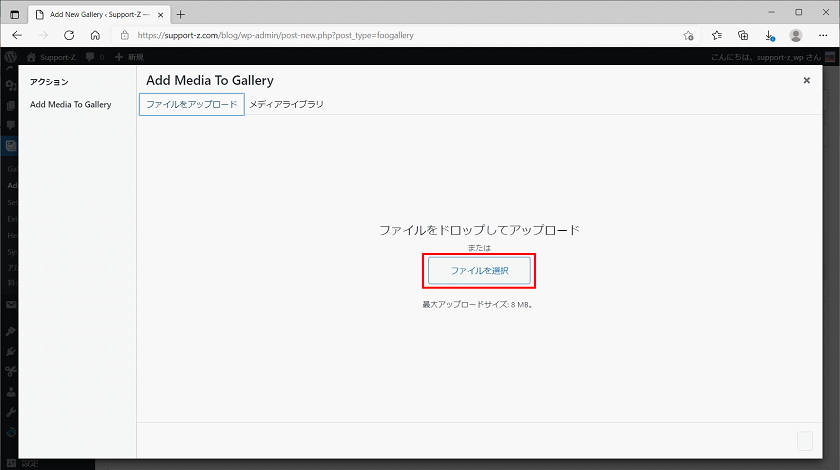Reload the page with refresh icon
This screenshot has height=470, width=840.
click(x=69, y=35)
